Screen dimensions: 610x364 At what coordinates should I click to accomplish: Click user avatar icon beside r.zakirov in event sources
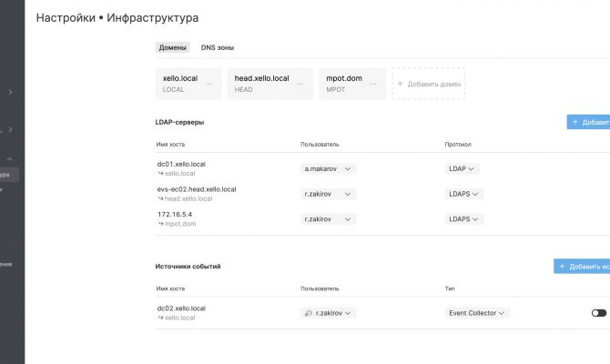tap(309, 313)
